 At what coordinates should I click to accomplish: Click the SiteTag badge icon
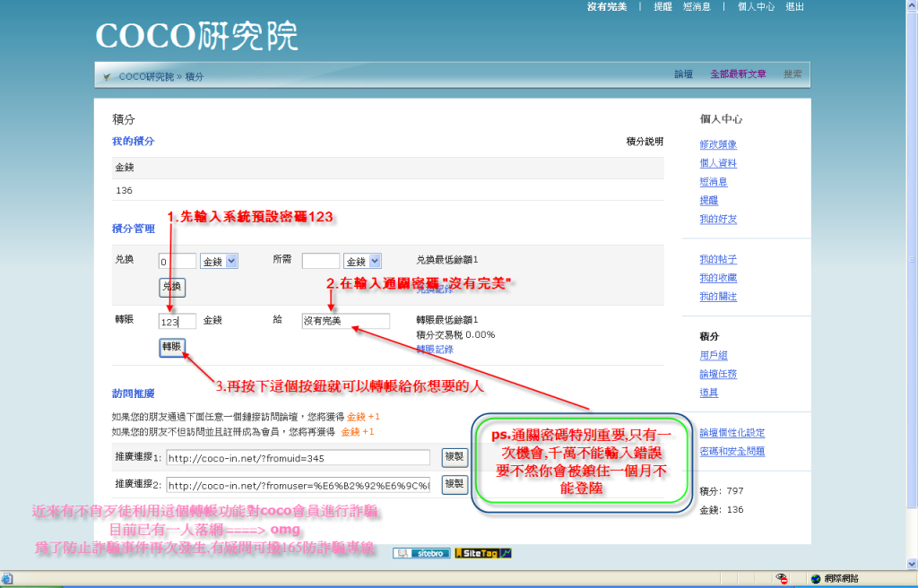[483, 553]
